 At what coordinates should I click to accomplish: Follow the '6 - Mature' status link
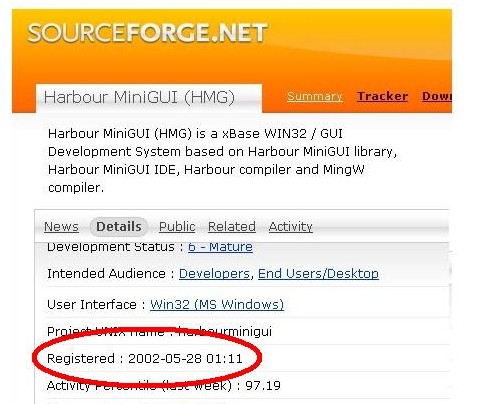click(220, 247)
